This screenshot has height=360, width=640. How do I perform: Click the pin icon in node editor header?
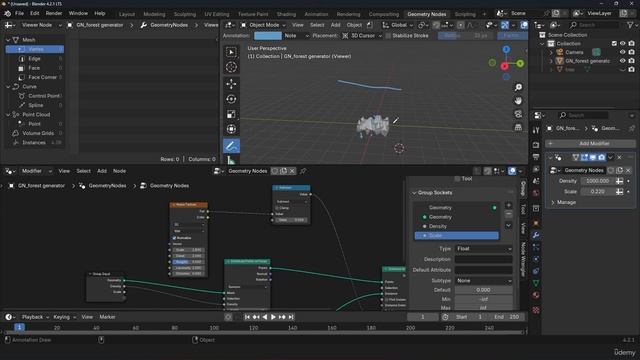point(303,171)
